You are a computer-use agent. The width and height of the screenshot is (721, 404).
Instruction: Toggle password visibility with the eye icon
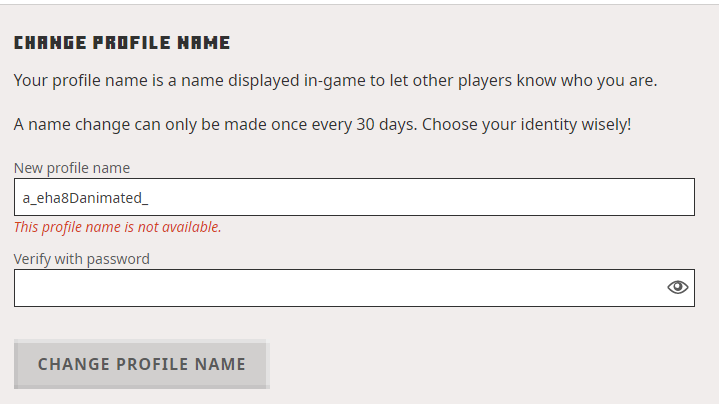point(678,288)
